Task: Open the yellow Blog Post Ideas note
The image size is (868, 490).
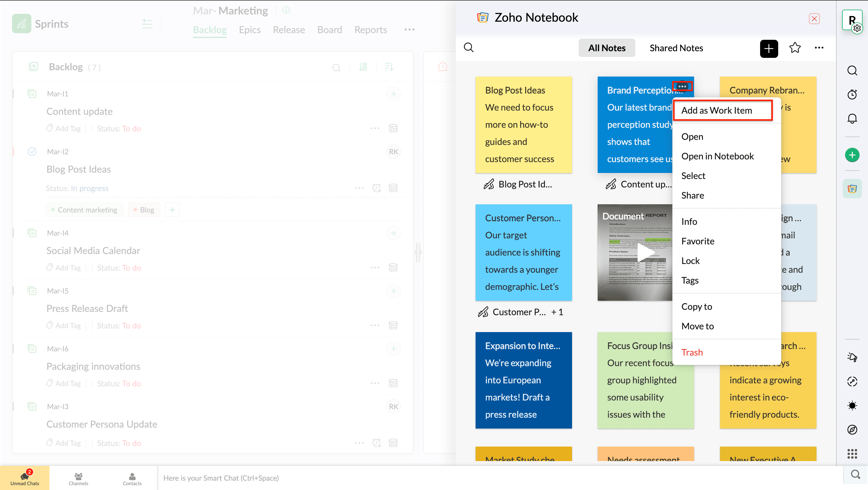Action: (x=523, y=125)
